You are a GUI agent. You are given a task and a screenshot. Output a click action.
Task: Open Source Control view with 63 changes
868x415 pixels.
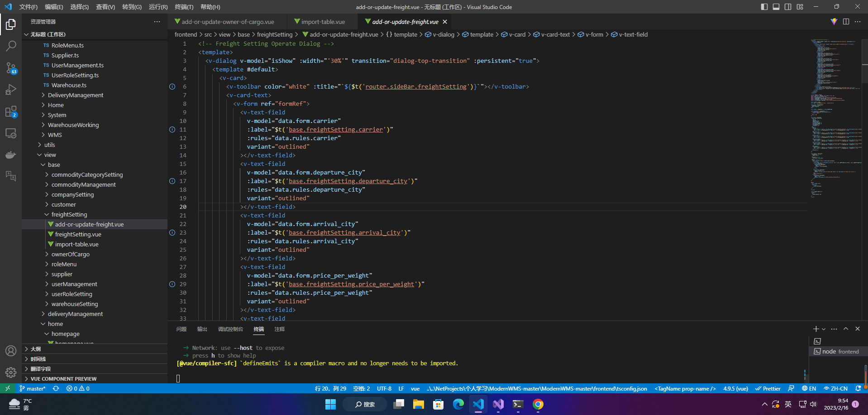11,68
